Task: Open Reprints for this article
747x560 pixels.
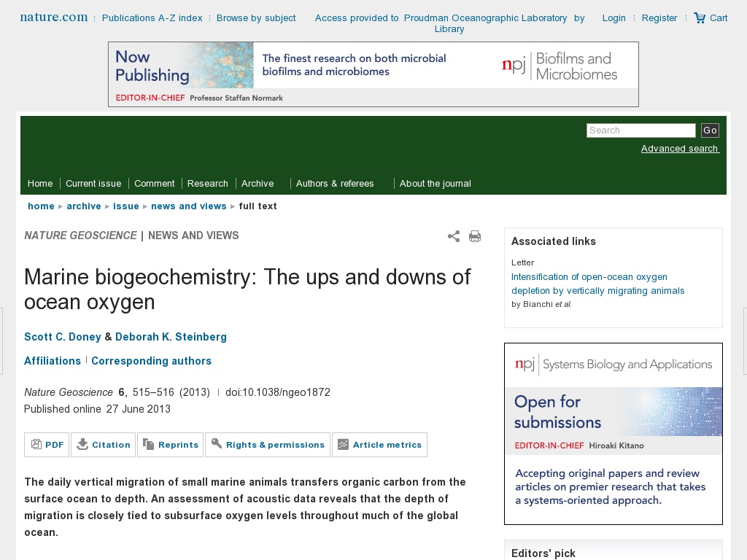Action: 171,445
